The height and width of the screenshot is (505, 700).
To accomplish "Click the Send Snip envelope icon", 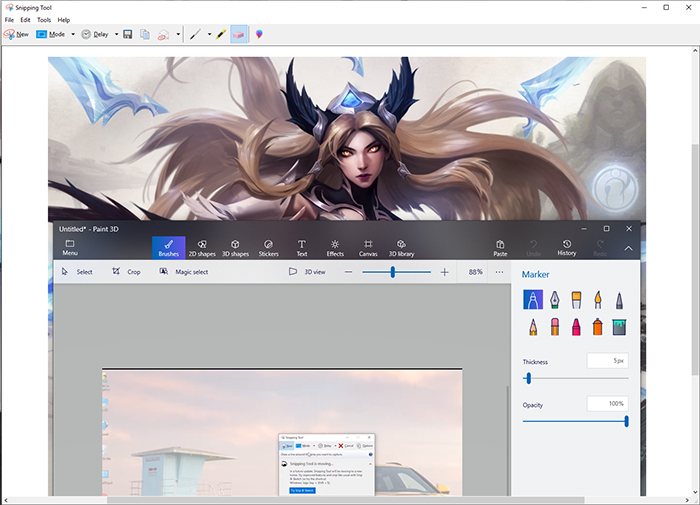I will [x=163, y=34].
